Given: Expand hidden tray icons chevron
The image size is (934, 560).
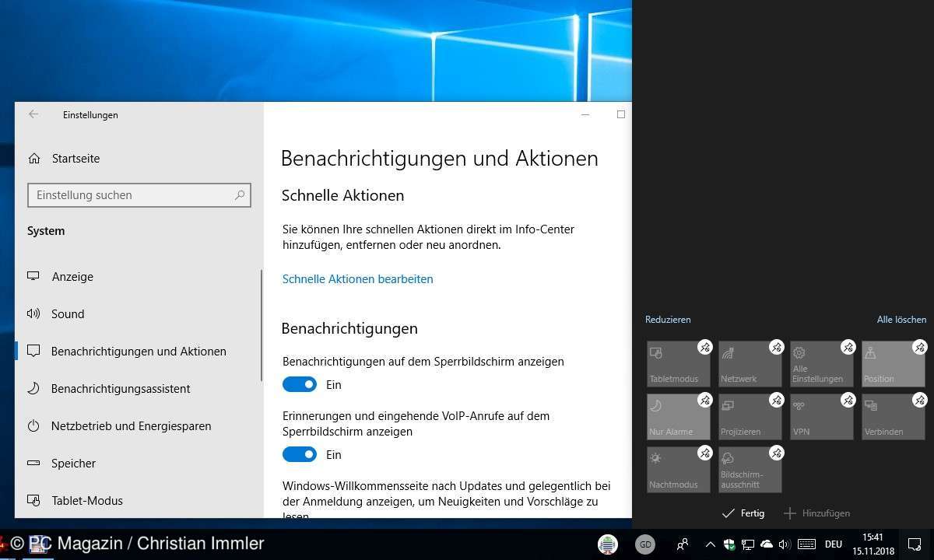Looking at the screenshot, I should click(x=710, y=544).
